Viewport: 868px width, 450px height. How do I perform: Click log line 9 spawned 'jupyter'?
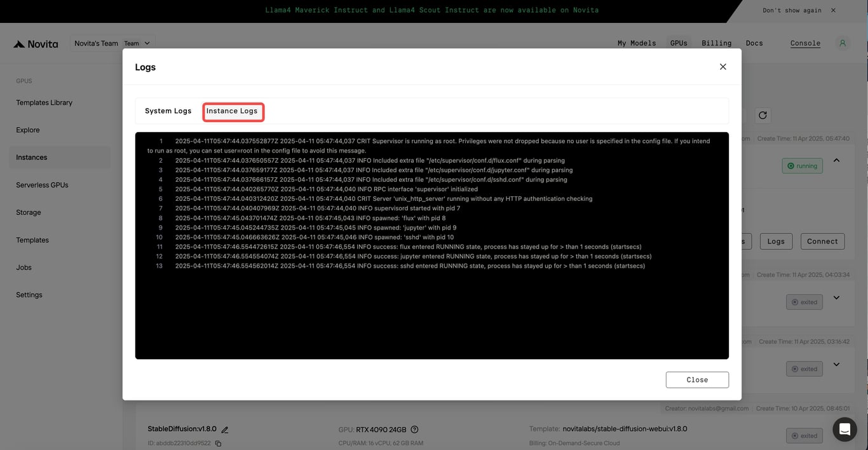point(316,228)
